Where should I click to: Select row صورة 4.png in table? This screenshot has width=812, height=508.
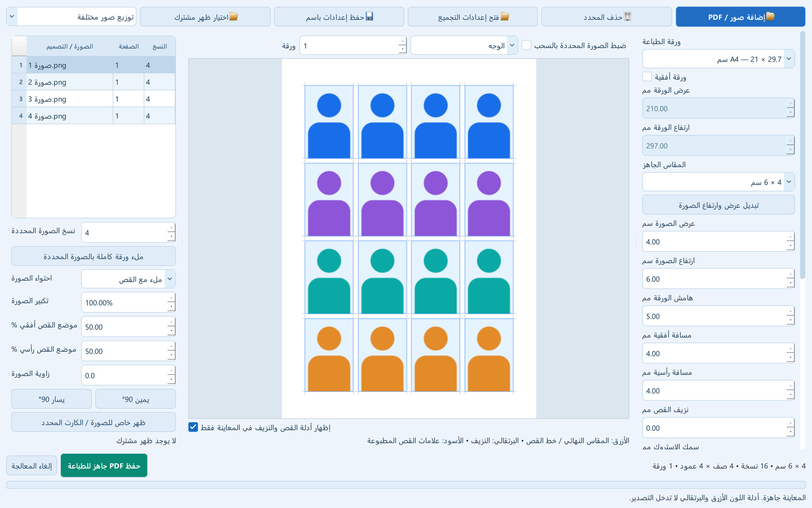tap(93, 116)
